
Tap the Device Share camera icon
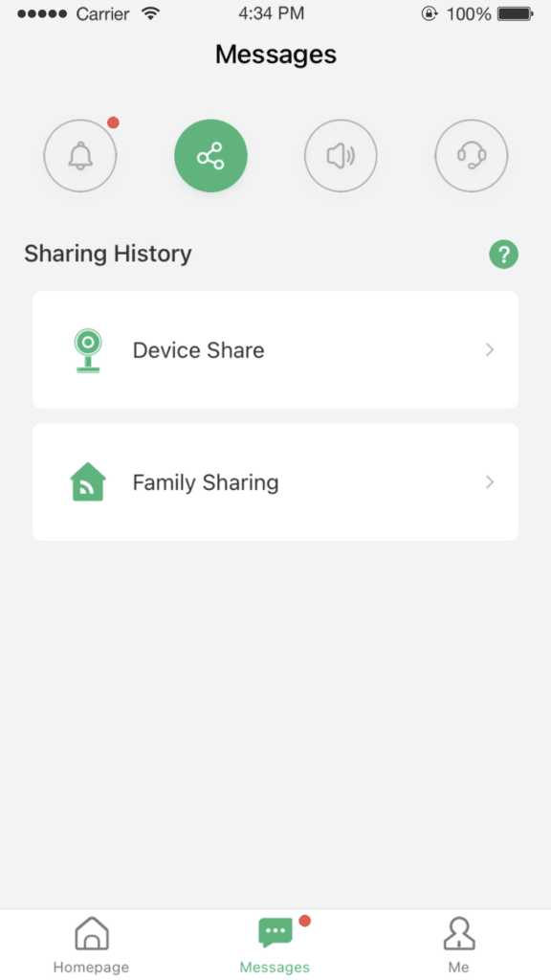[87, 349]
